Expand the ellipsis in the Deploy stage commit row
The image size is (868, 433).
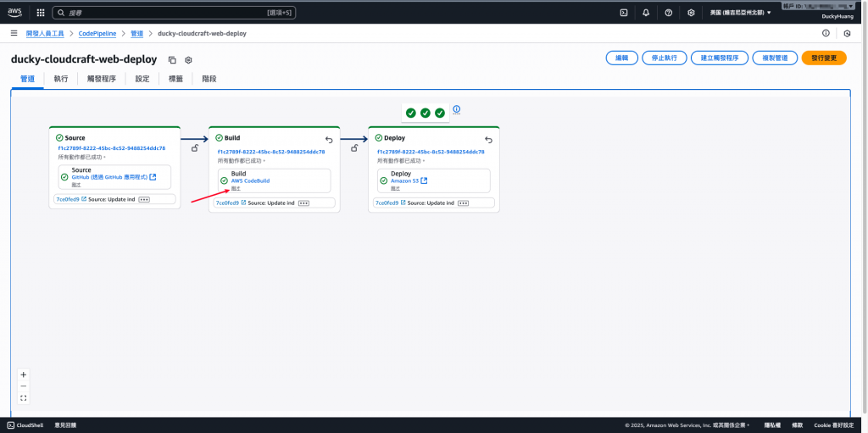(x=464, y=203)
